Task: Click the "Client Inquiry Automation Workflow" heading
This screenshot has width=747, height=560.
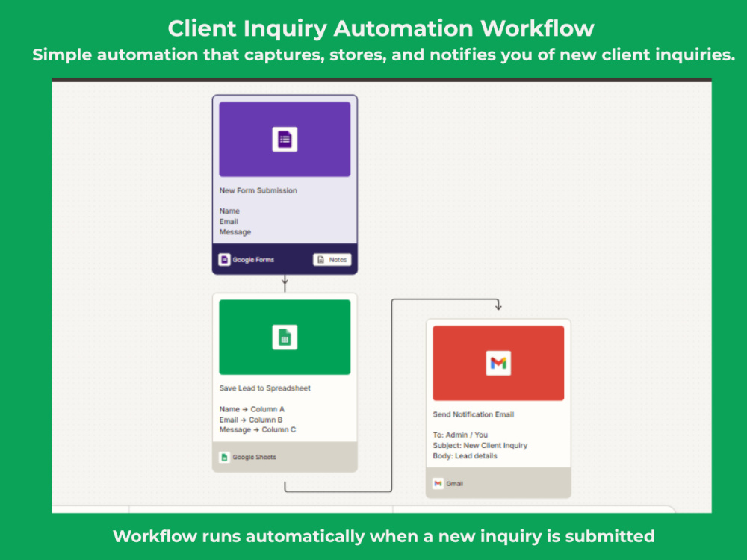Action: [x=381, y=28]
